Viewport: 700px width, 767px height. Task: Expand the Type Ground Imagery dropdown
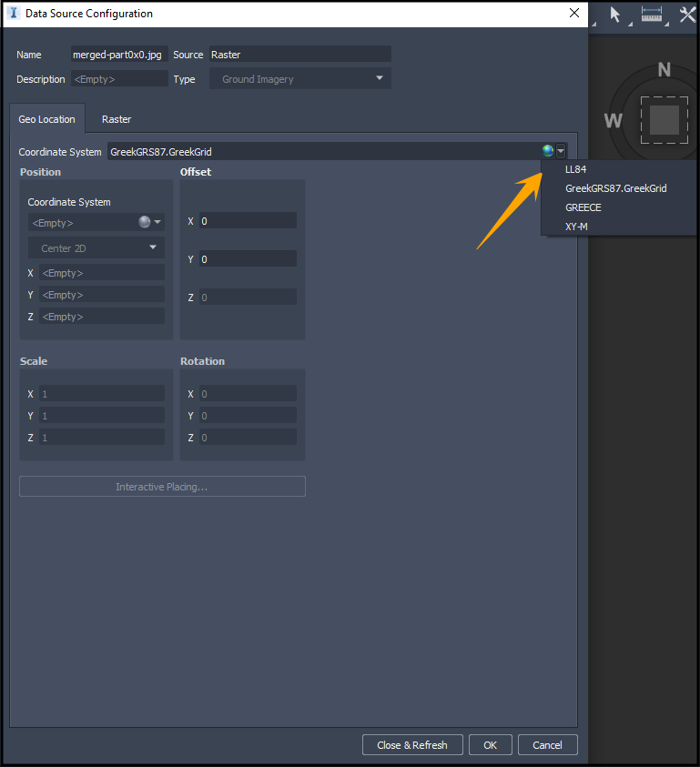click(300, 79)
